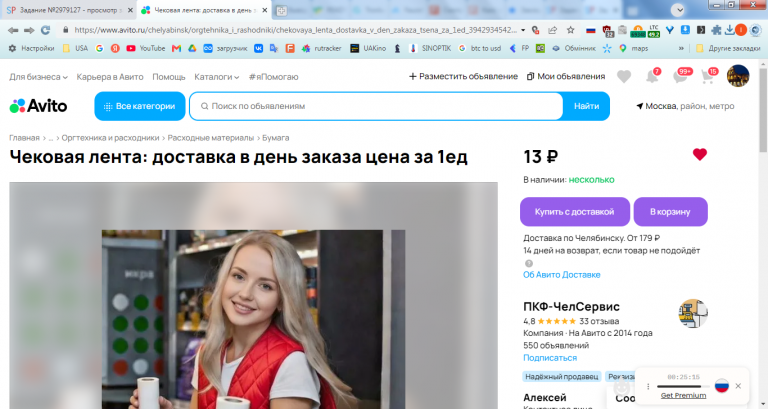
Task: Open the tab search chevron in title bar
Action: 678,9
